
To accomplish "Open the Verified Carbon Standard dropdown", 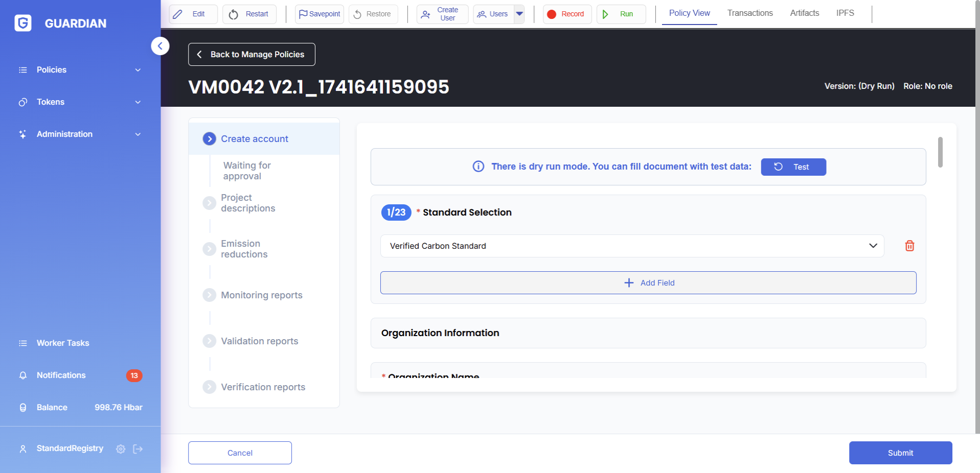I will [631, 246].
